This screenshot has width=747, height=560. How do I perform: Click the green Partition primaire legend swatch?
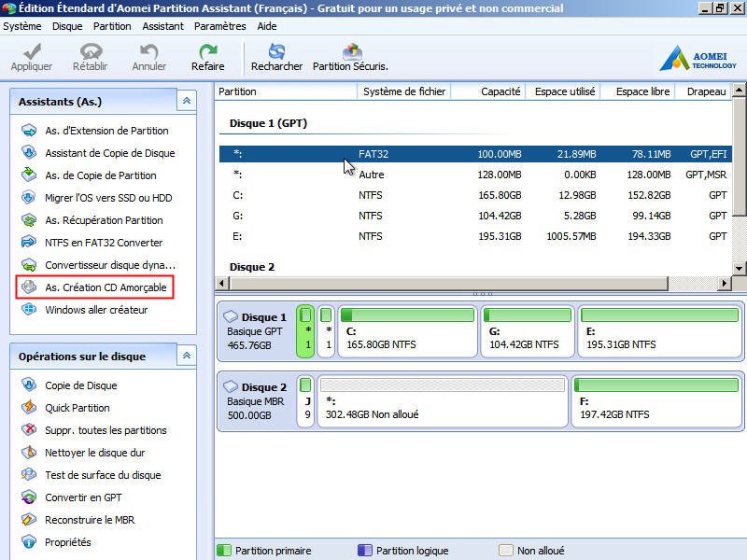click(x=223, y=551)
